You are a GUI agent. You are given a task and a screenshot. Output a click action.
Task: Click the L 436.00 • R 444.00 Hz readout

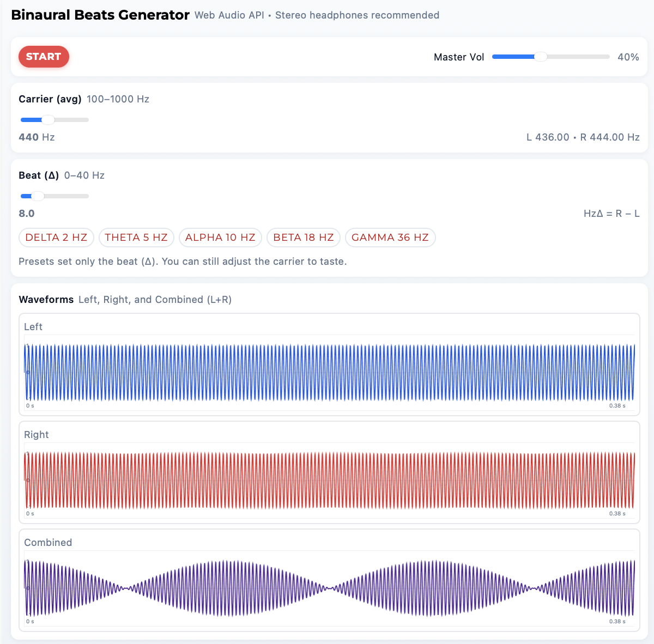(x=583, y=137)
